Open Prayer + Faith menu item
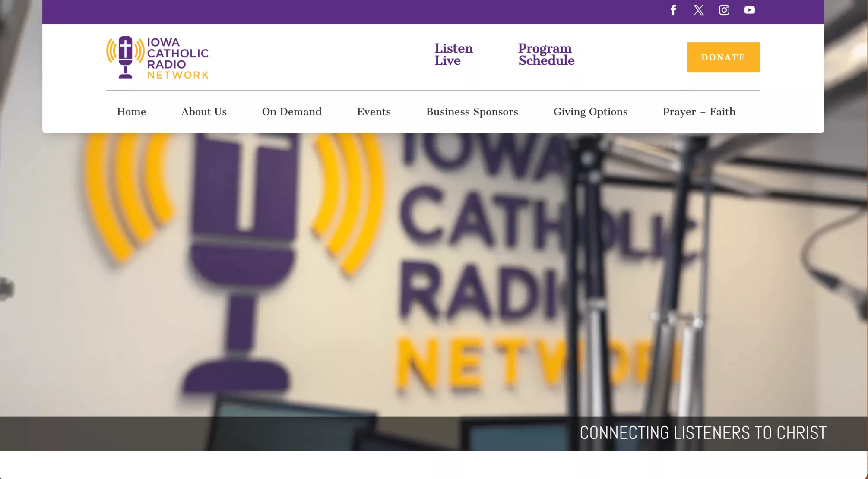 [699, 112]
